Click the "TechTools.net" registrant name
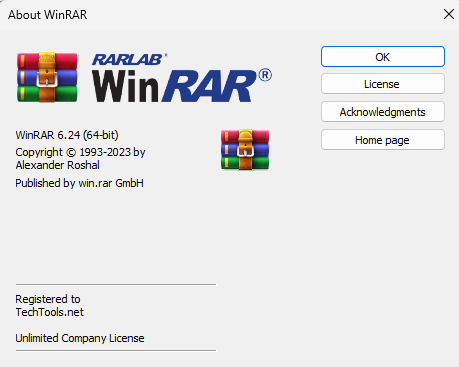Image resolution: width=459 pixels, height=367 pixels. point(50,312)
